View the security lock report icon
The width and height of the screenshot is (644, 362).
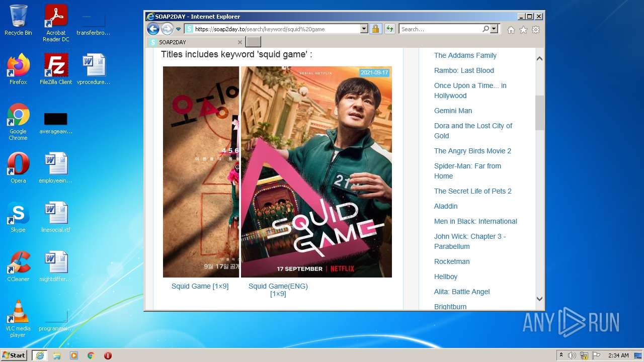pyautogui.click(x=375, y=29)
